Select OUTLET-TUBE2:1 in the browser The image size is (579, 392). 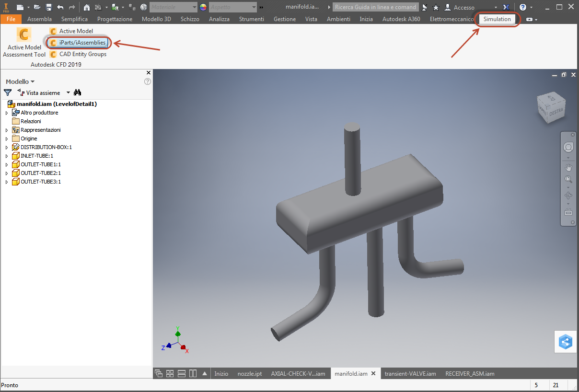click(36, 173)
